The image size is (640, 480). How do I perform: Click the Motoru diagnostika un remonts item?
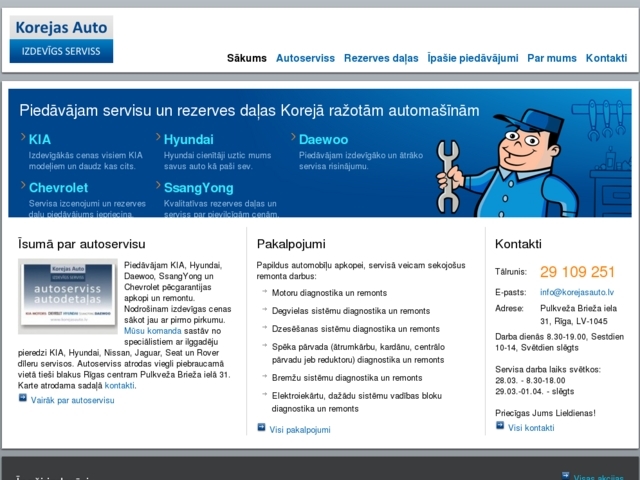[329, 293]
